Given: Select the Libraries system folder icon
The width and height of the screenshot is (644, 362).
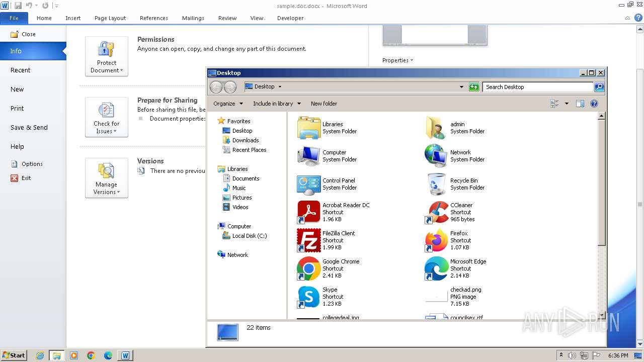Looking at the screenshot, I should 308,128.
